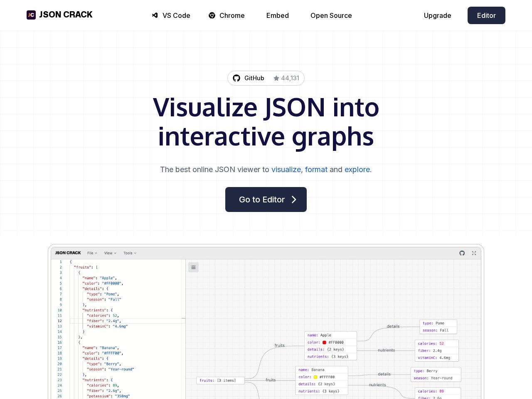Click the '"name": "Apple"' code line
Screen dimensions: 532x399
pos(100,278)
